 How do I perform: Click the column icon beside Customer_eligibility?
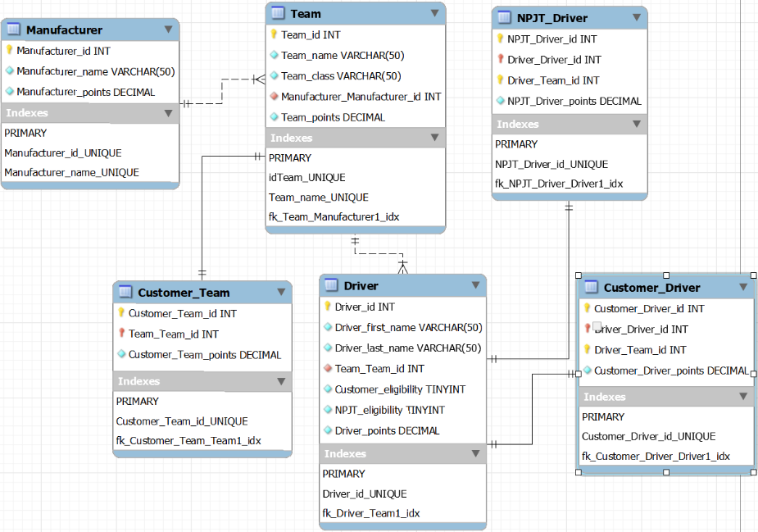(326, 389)
